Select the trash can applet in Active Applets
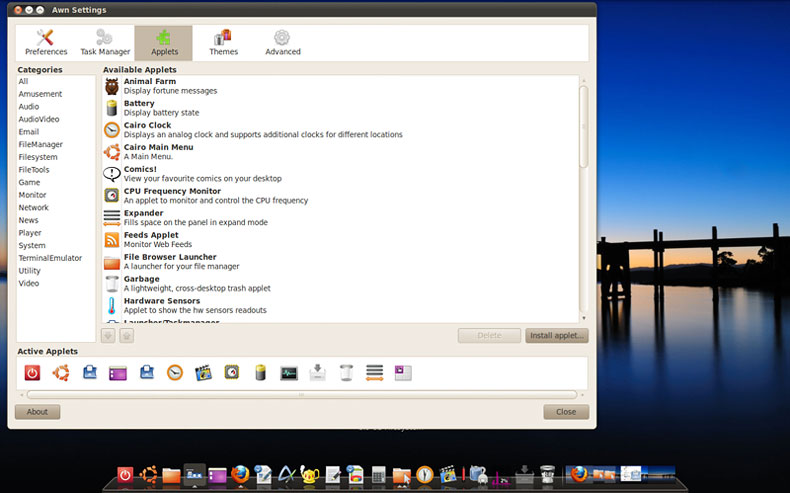790x493 pixels. 346,373
